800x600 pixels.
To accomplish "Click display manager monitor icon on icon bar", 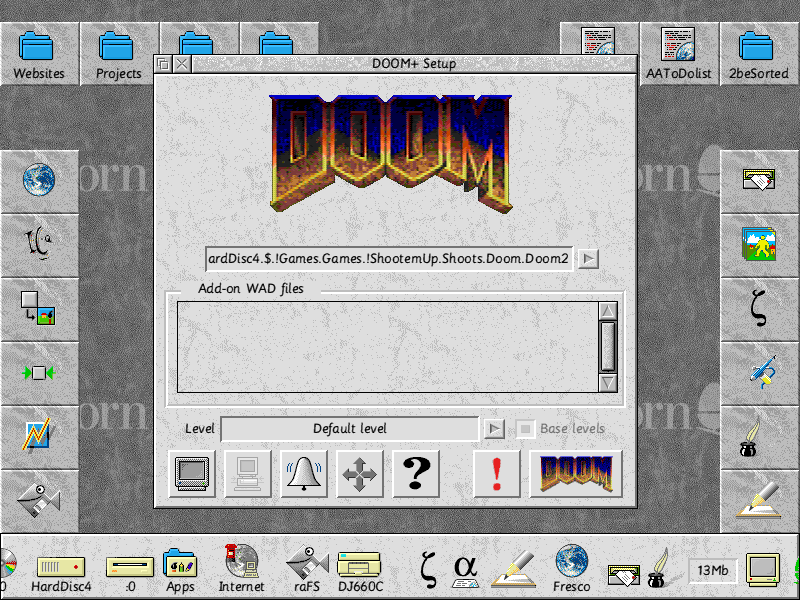I will tap(763, 569).
